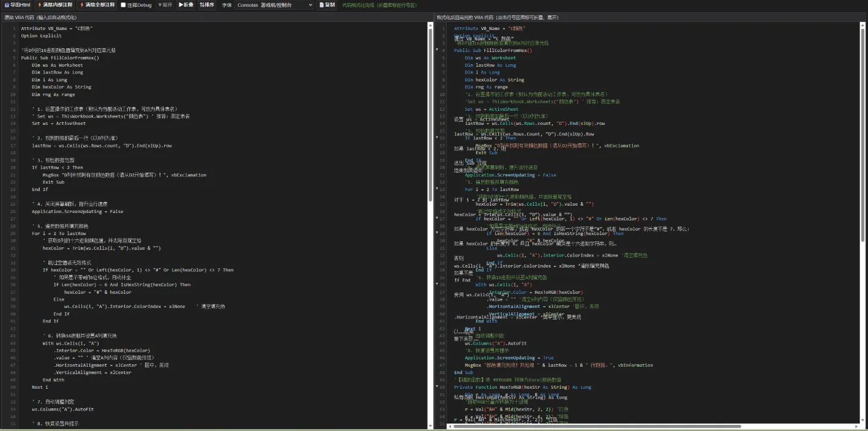Collapse the If lastRow < 2 block
Screen dimensions: 868x431
click(x=437, y=138)
